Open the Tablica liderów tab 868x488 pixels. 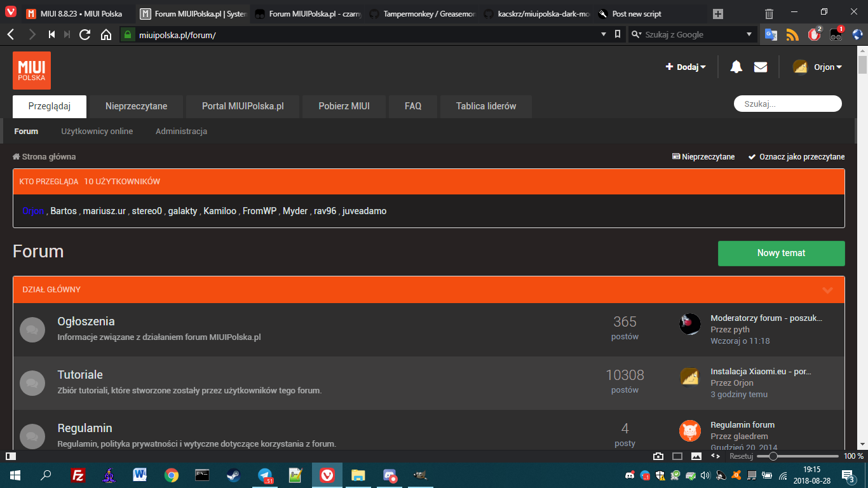[x=485, y=106]
